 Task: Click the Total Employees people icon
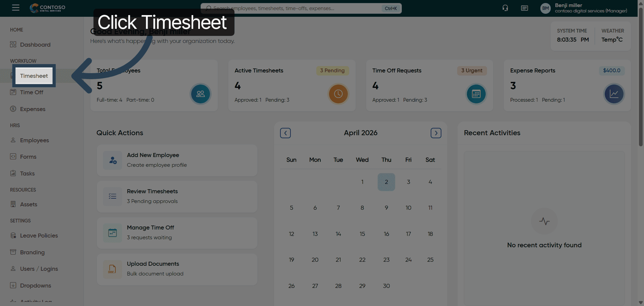point(201,94)
